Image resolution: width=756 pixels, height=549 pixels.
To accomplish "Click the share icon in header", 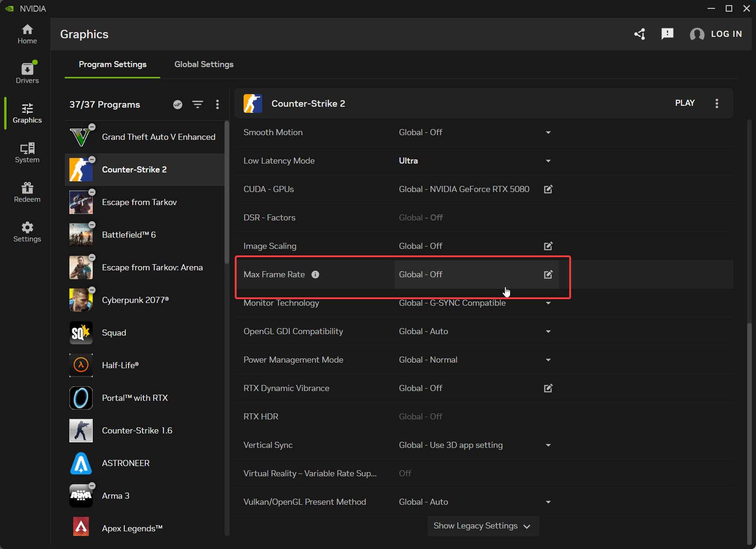I will (640, 34).
